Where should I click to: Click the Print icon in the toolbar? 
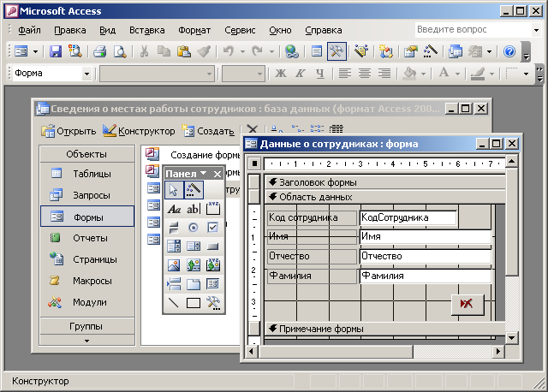point(99,51)
